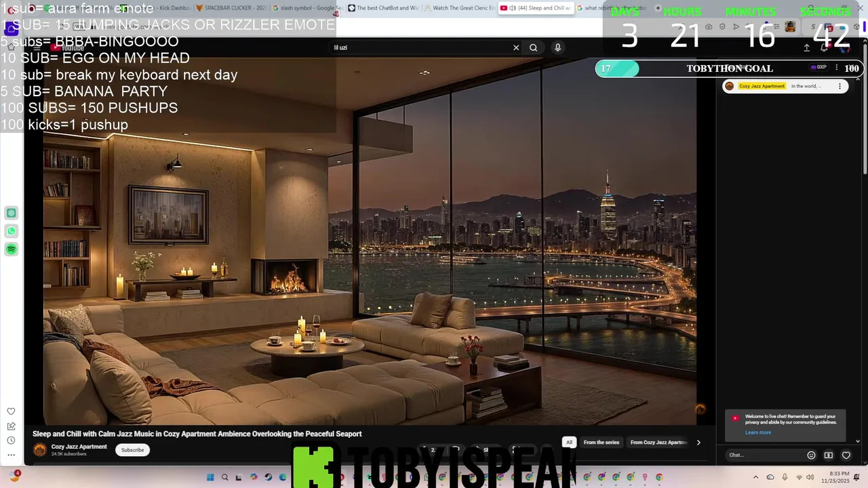Click the YouTube search magnifier button

pyautogui.click(x=534, y=47)
